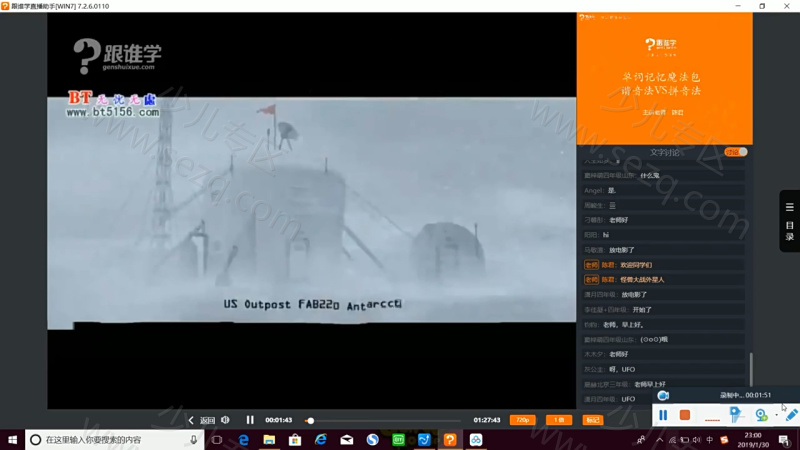Open File Explorer from the taskbar
800x450 pixels.
coord(269,440)
